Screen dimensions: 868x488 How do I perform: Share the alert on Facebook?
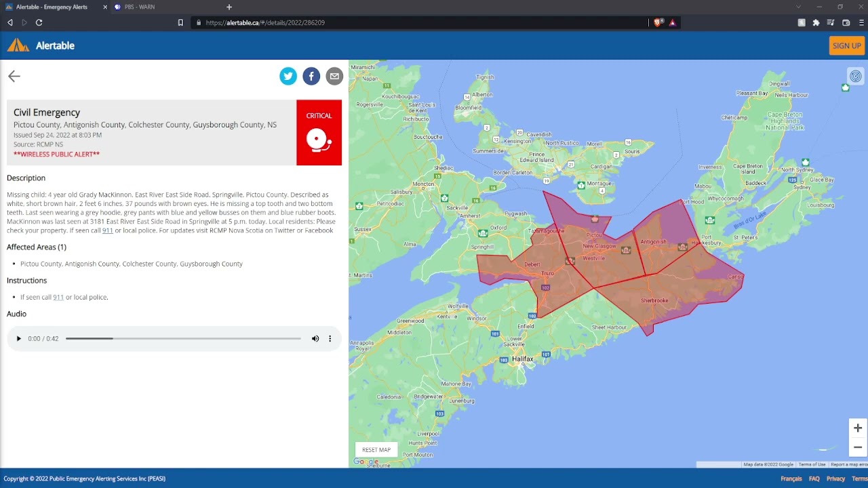(311, 77)
